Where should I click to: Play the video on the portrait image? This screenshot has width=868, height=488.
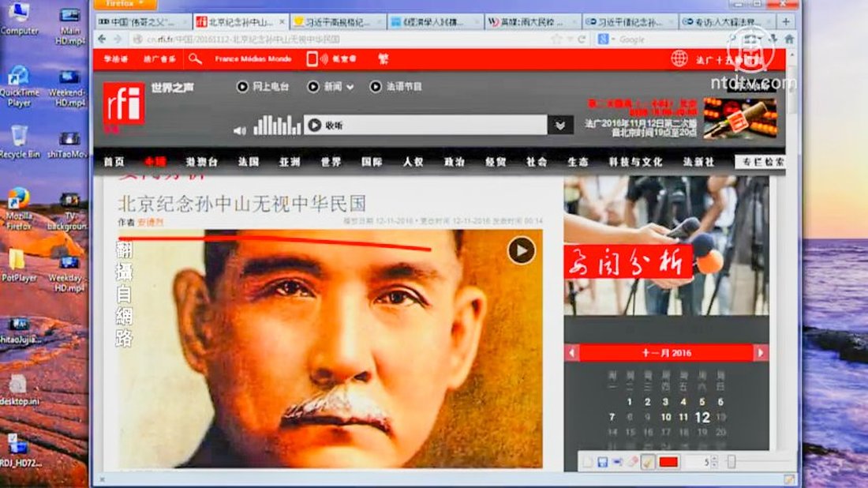(521, 250)
